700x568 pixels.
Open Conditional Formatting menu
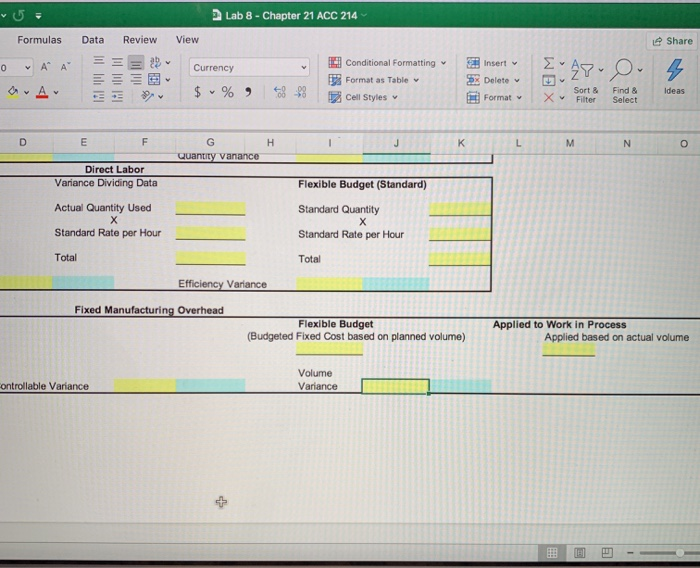tap(387, 63)
